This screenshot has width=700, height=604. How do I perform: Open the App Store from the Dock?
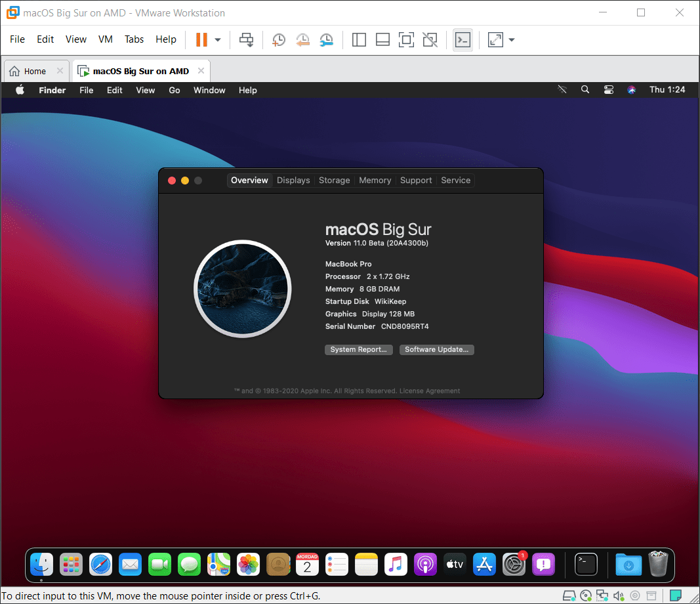[x=484, y=564]
